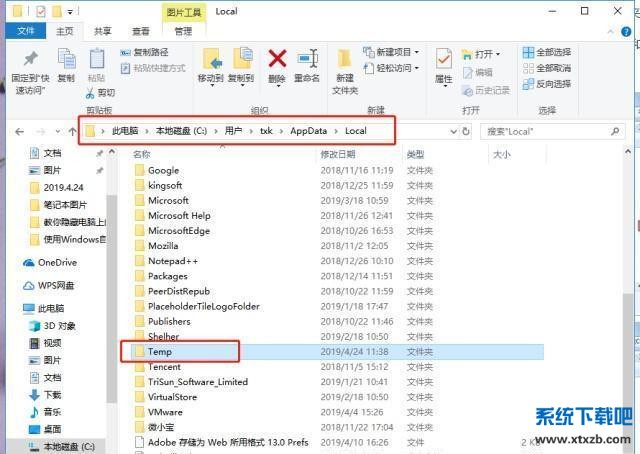Open the 文件 (File) menu

[27, 31]
